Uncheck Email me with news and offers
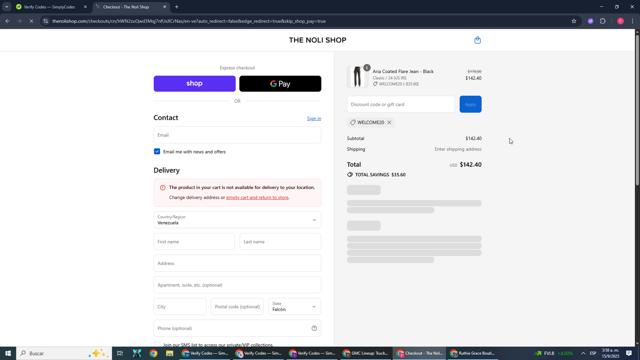The image size is (640, 360). pyautogui.click(x=157, y=151)
